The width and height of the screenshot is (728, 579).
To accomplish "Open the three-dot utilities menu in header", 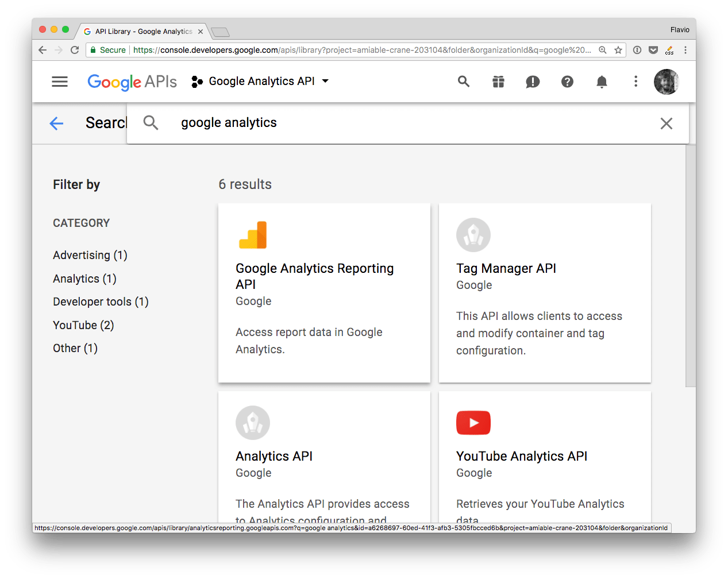I will pos(635,82).
